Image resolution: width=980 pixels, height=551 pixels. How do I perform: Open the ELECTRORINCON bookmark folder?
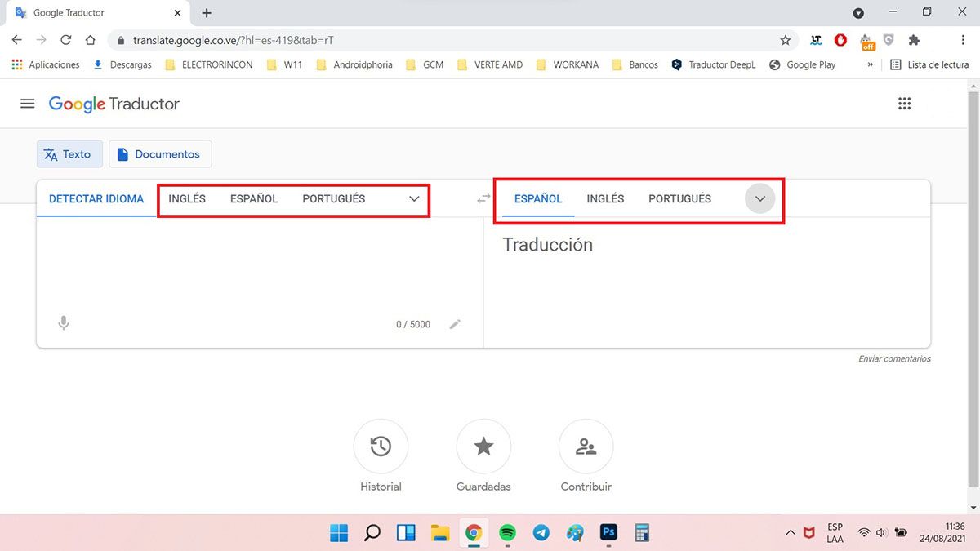pos(209,64)
